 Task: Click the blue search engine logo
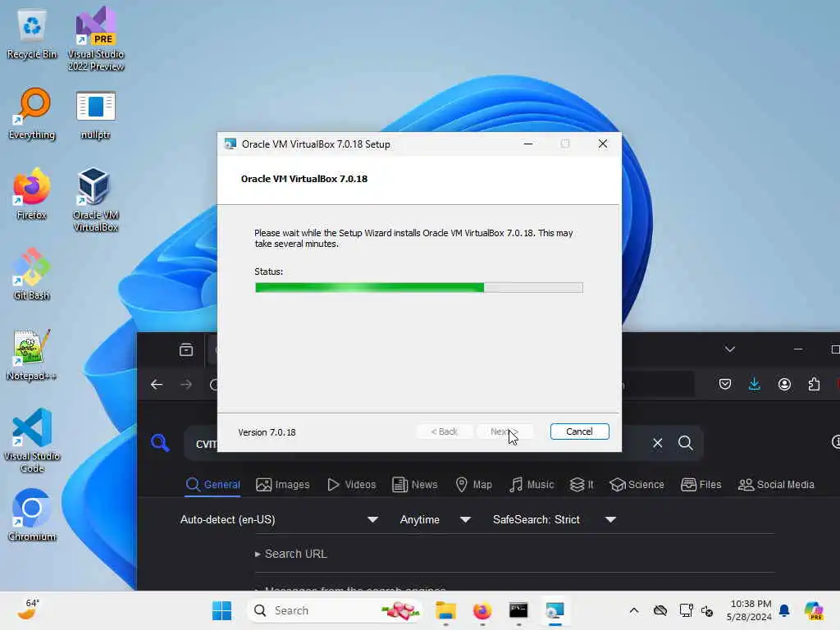click(x=160, y=442)
